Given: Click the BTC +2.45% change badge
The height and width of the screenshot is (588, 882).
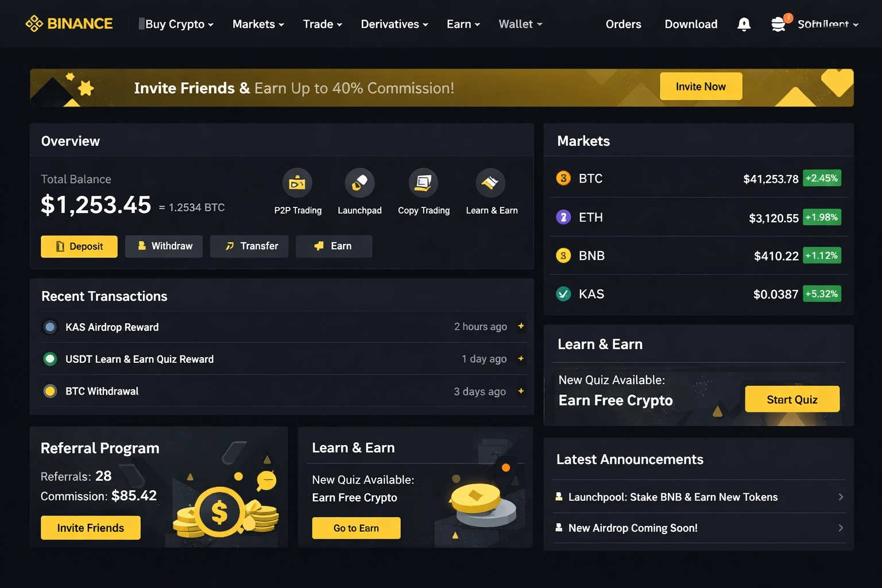Looking at the screenshot, I should click(822, 178).
